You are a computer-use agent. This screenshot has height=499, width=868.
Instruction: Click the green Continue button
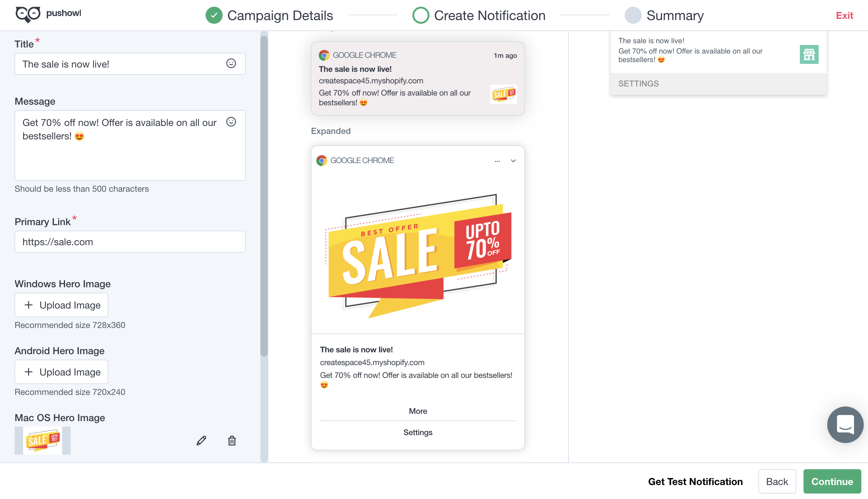(832, 482)
